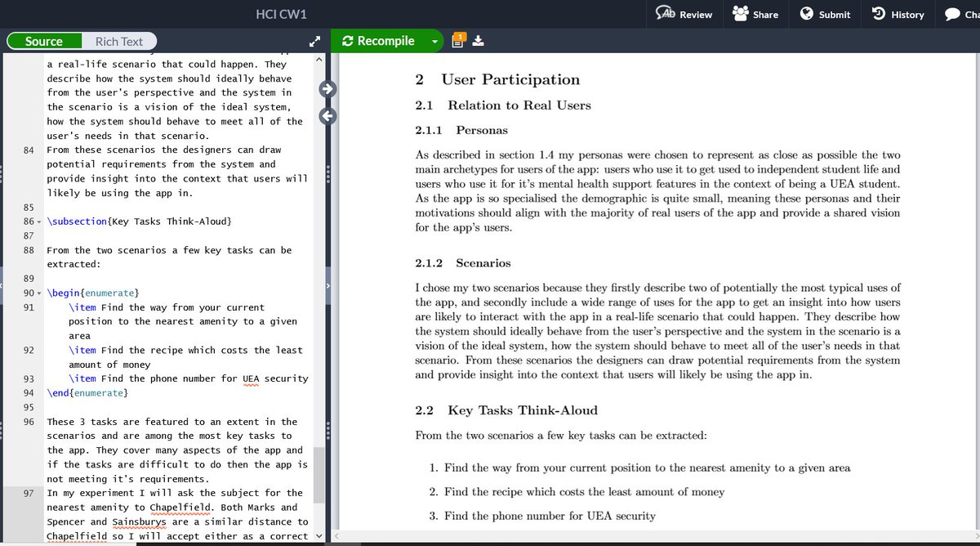Click line number 88 in gutter
The width and height of the screenshot is (980, 546).
[28, 250]
